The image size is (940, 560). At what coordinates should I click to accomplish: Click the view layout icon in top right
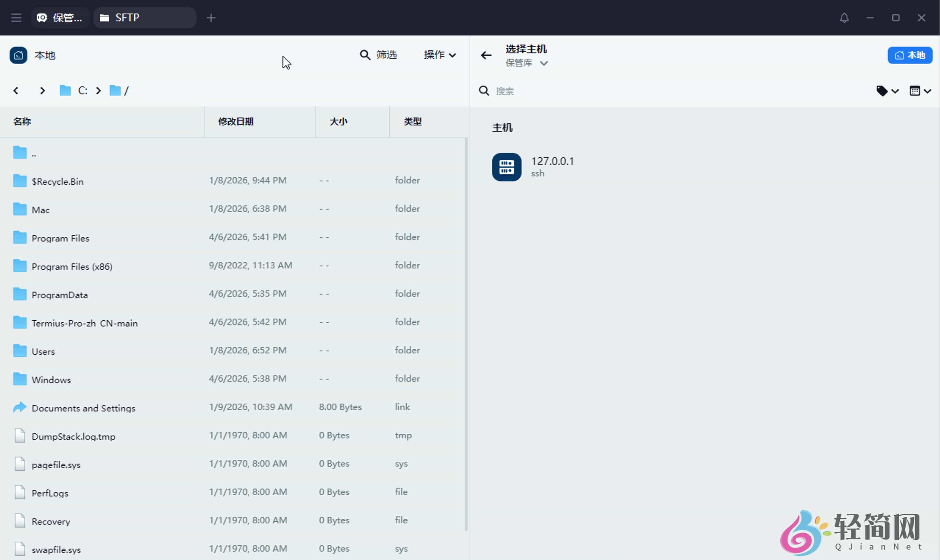(916, 90)
